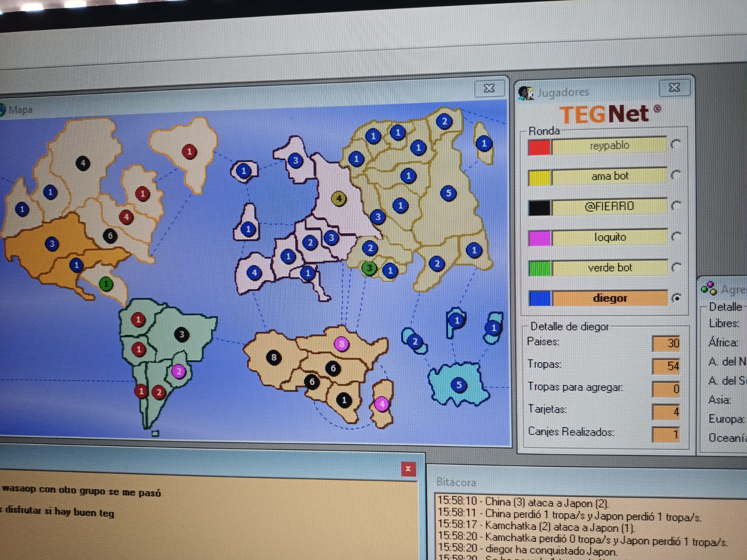
Task: Click the red 1-troop token on Greenland
Action: pyautogui.click(x=189, y=151)
